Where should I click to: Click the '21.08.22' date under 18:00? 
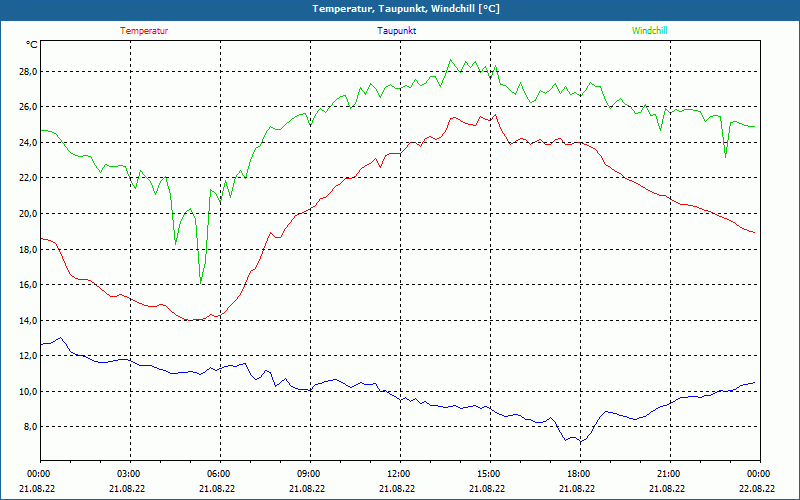point(578,488)
